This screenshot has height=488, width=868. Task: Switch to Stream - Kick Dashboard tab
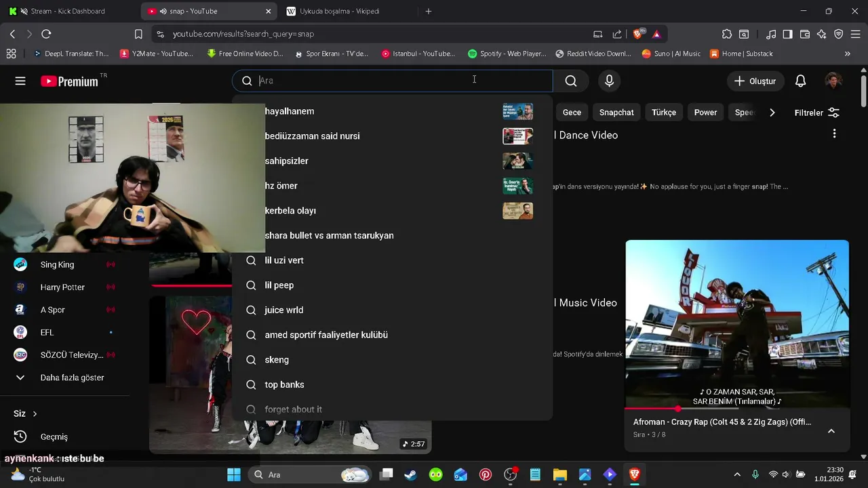click(68, 12)
